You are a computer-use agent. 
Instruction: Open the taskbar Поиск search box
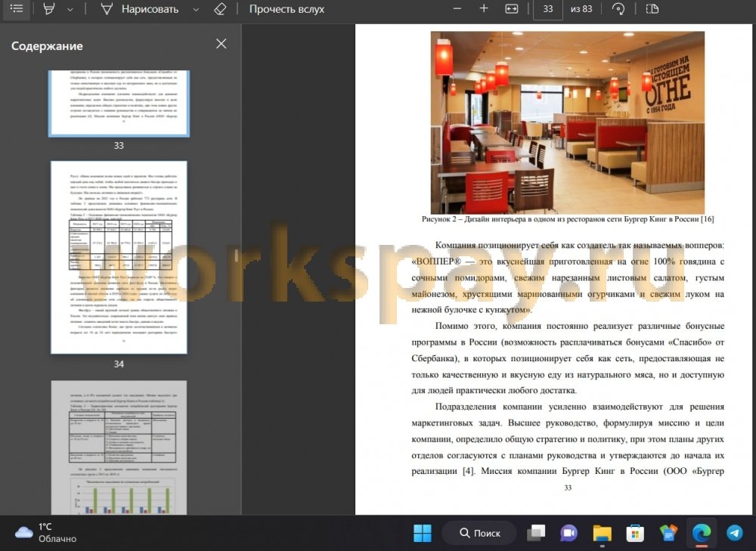(x=480, y=533)
